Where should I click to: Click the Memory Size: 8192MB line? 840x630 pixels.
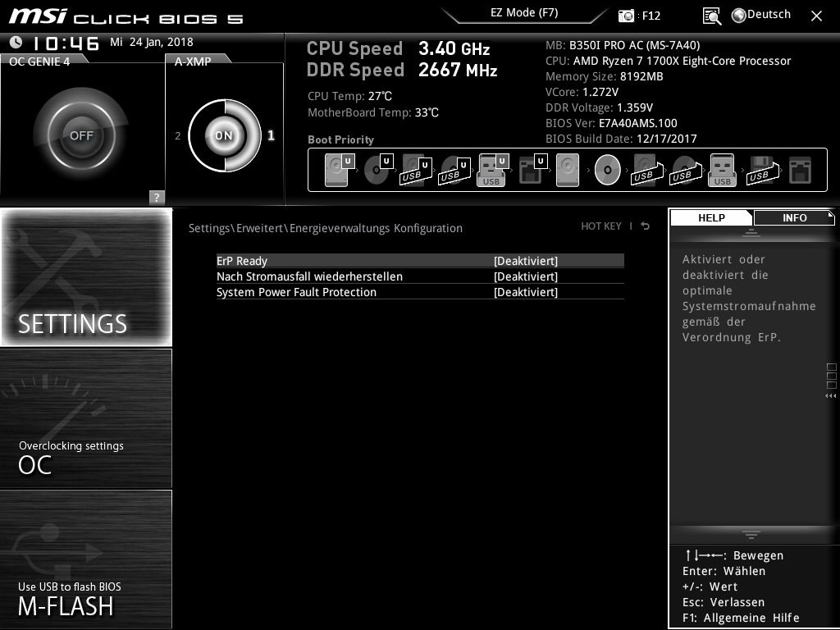(x=605, y=76)
